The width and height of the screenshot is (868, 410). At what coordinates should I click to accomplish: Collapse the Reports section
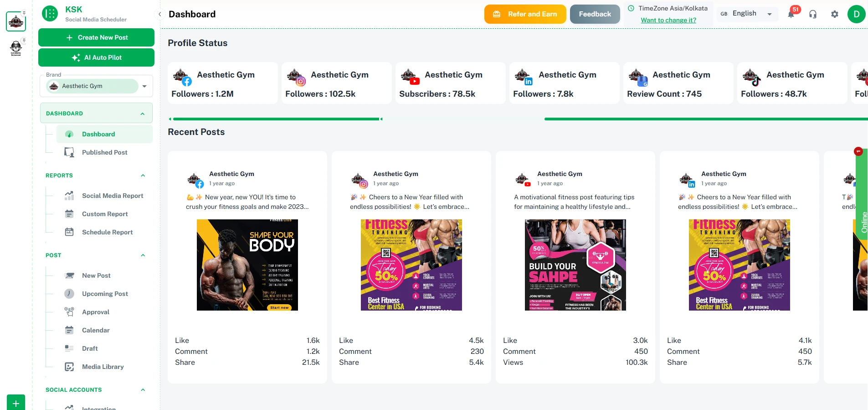tap(143, 176)
